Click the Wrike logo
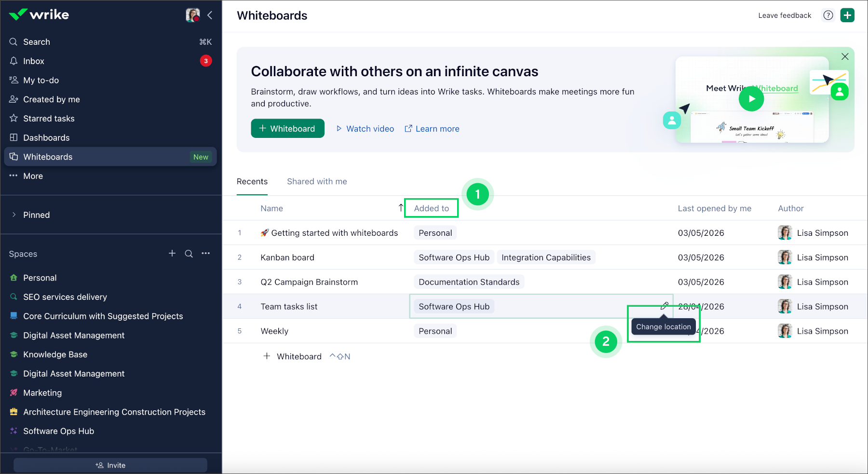Image resolution: width=868 pixels, height=474 pixels. click(x=39, y=14)
